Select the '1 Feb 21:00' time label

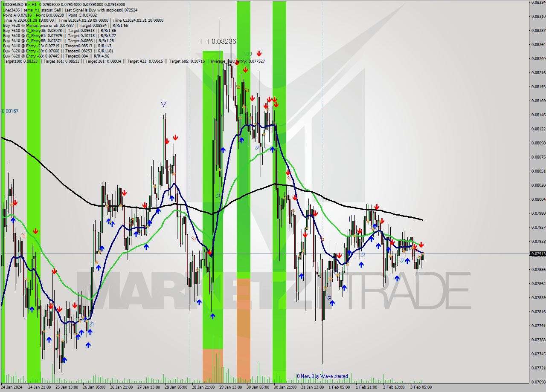coord(367,387)
